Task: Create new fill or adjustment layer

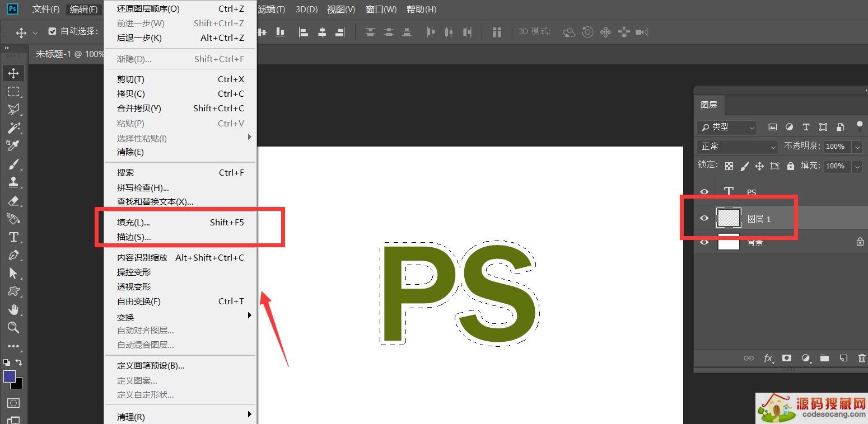Action: point(806,358)
